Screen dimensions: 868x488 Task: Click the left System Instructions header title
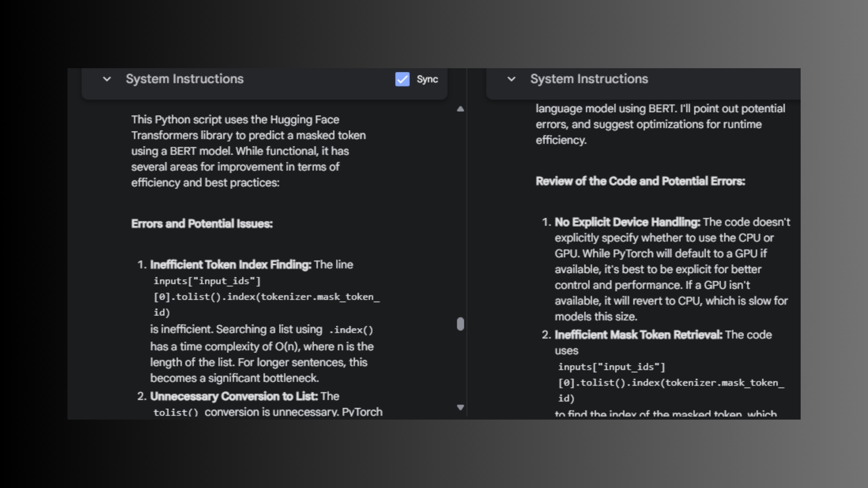(x=184, y=79)
